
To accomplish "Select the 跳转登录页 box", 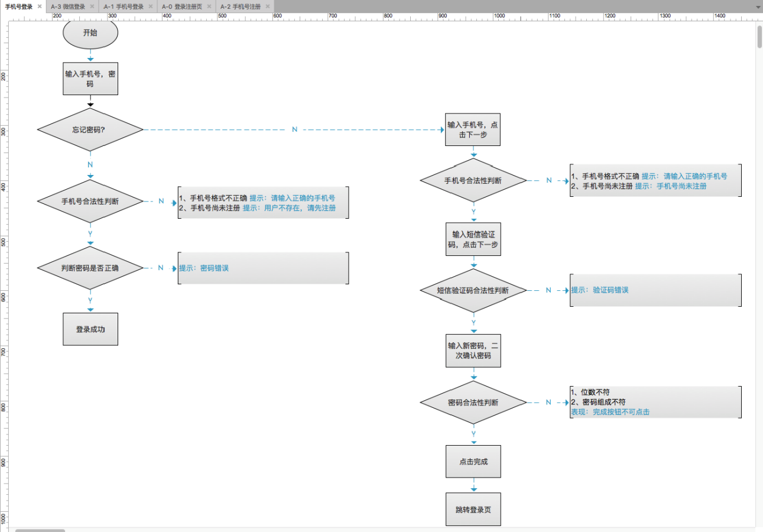I will click(473, 510).
